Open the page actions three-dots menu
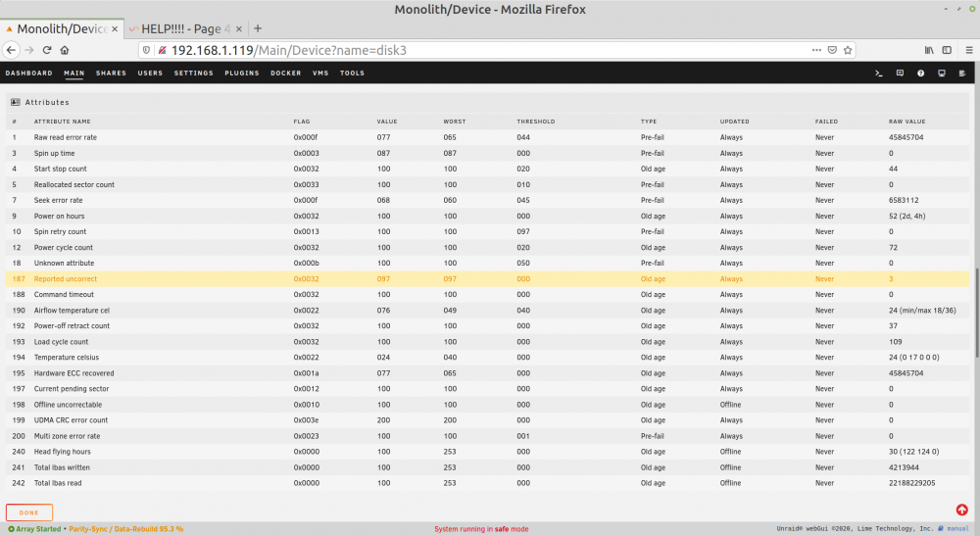Image resolution: width=980 pixels, height=536 pixels. tap(816, 50)
